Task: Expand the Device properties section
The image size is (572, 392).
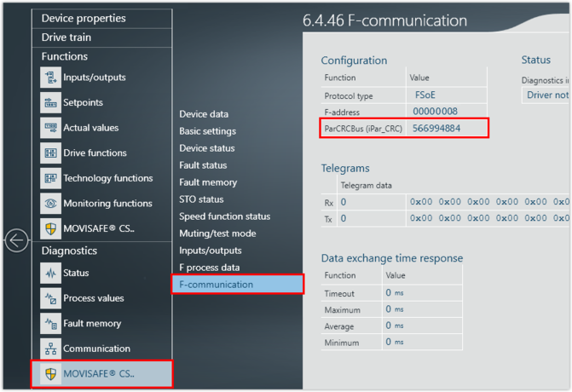Action: coord(84,18)
